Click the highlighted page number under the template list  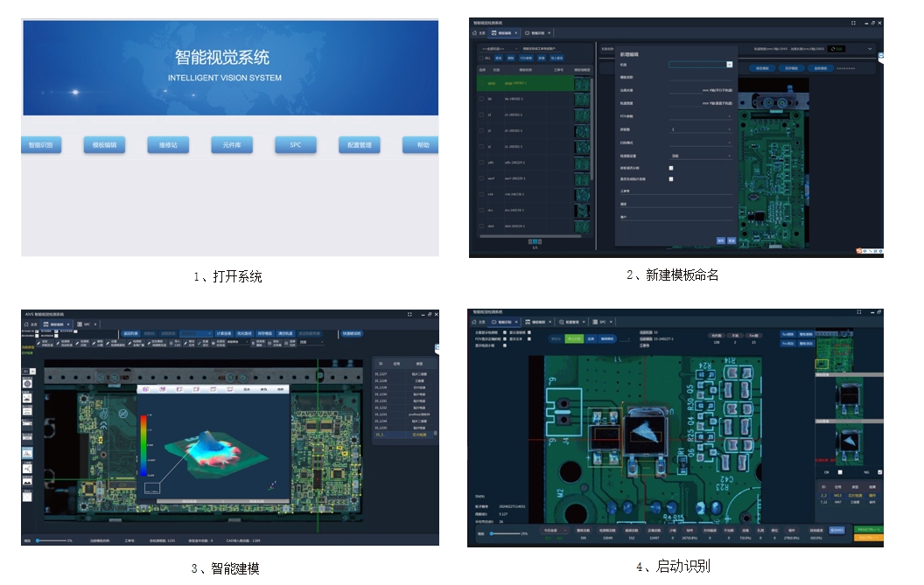coord(535,241)
